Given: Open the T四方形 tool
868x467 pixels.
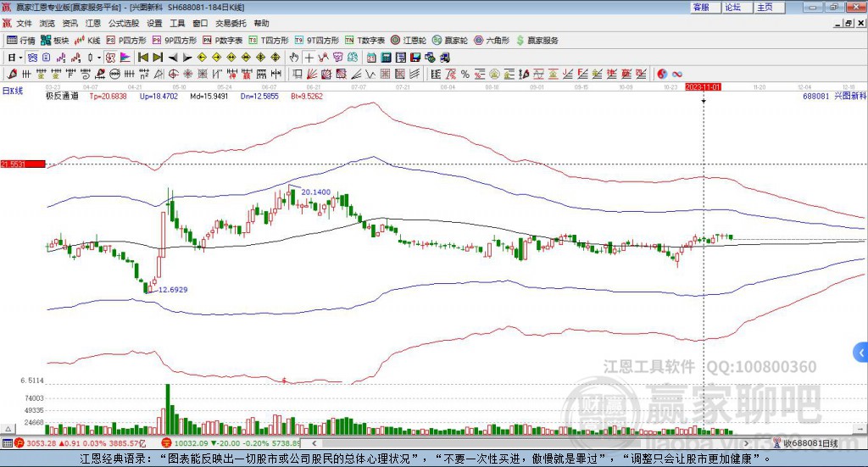Looking at the screenshot, I should (x=269, y=41).
